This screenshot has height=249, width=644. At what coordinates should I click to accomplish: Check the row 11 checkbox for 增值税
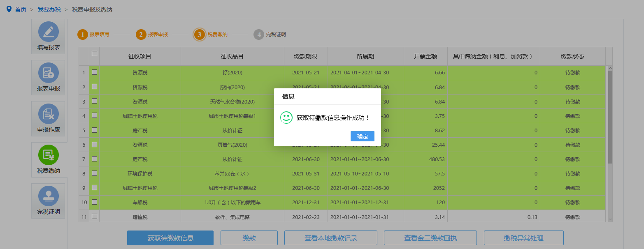(94, 216)
